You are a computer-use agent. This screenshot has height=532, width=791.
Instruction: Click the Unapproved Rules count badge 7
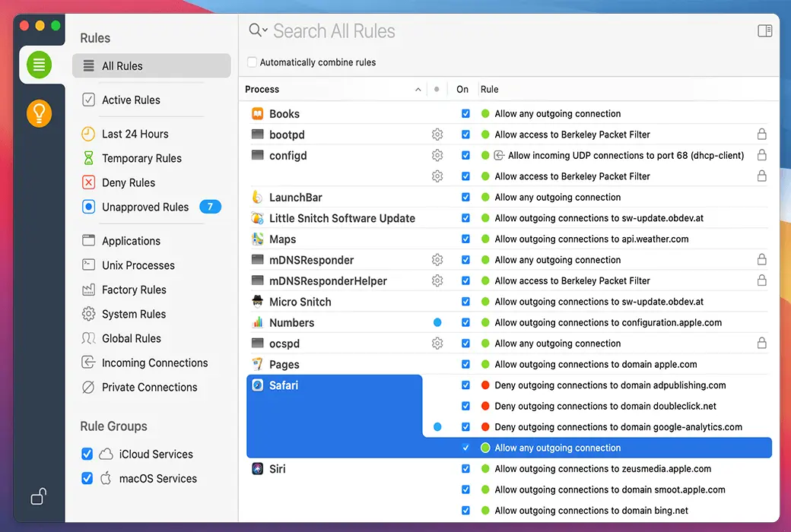click(x=211, y=207)
